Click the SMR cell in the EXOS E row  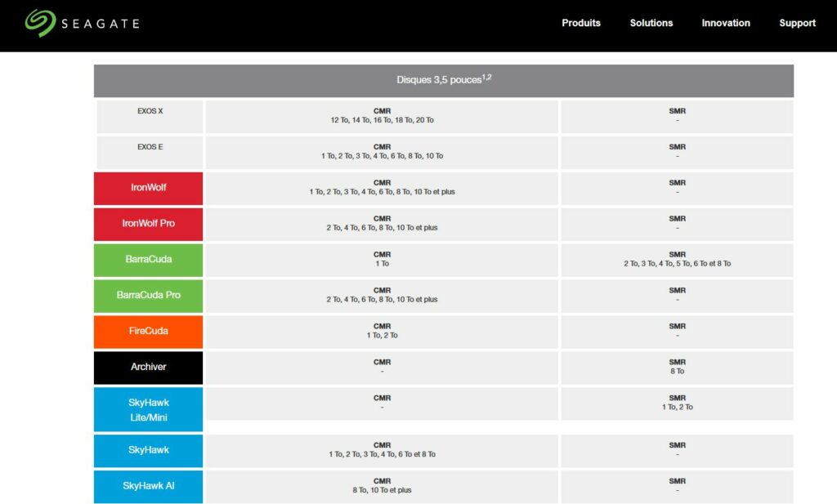click(x=678, y=152)
